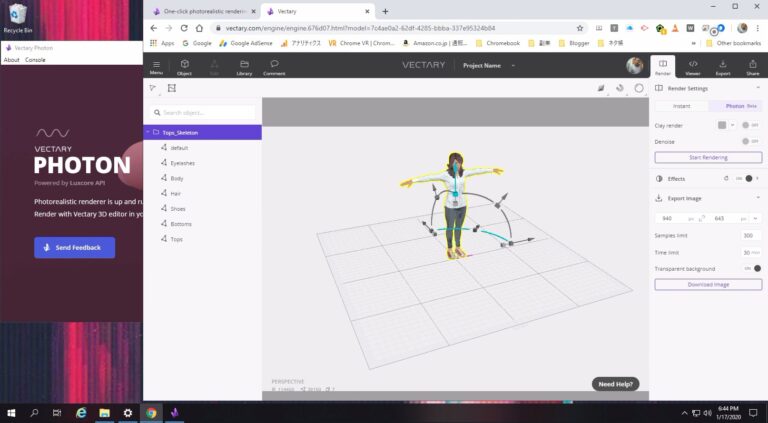Click the Start Rendering button

click(x=708, y=158)
